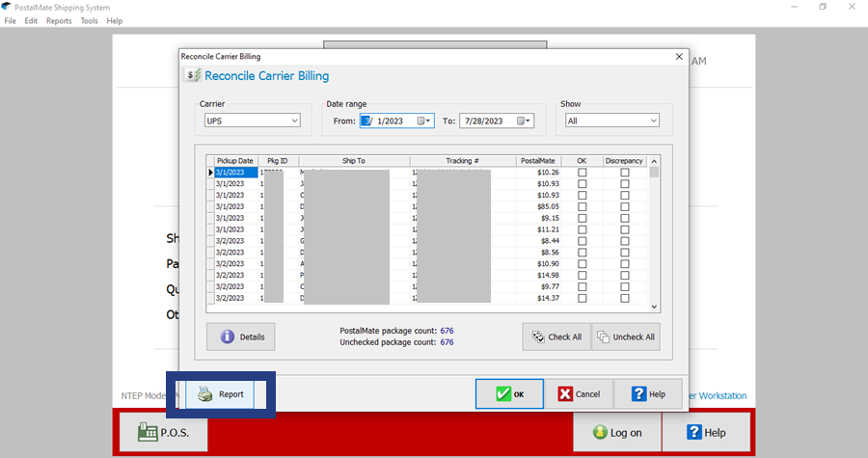Click the To date field 7/28/2023
This screenshot has height=458, width=868.
click(x=497, y=121)
